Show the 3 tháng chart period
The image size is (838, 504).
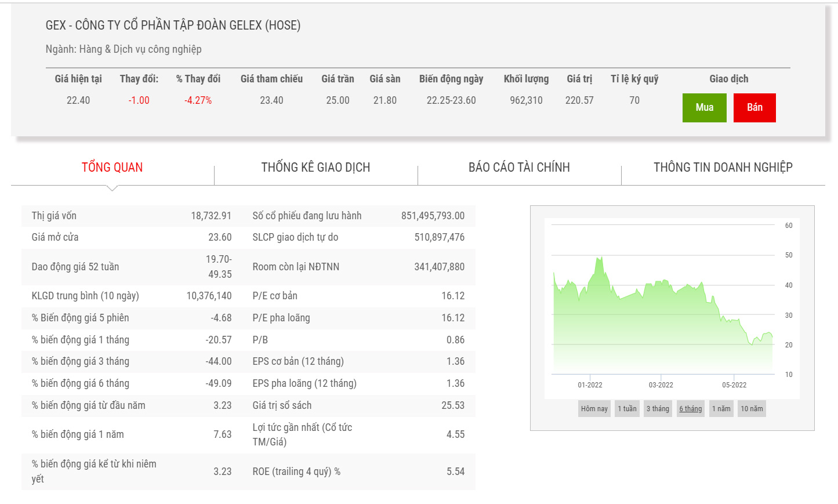(658, 409)
